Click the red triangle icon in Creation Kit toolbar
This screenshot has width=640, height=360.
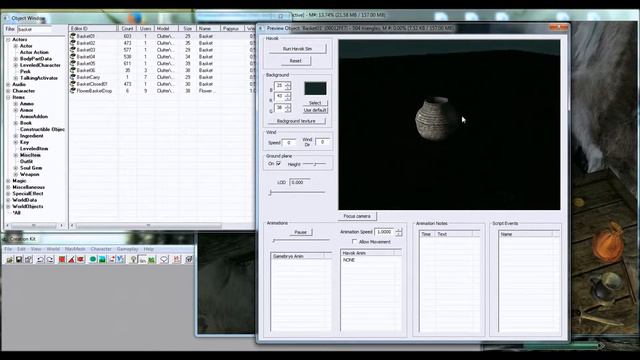(x=71, y=259)
